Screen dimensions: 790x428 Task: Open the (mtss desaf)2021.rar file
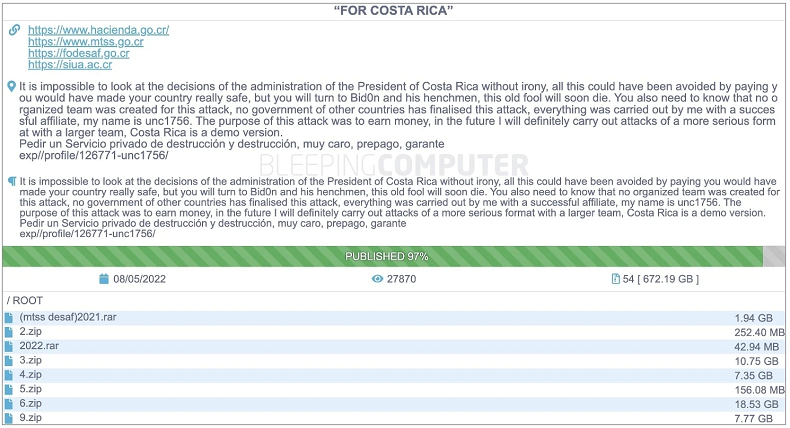[67, 317]
